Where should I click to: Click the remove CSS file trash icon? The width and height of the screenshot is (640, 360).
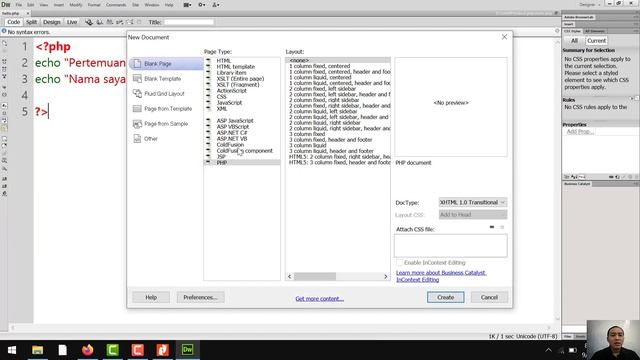point(502,227)
